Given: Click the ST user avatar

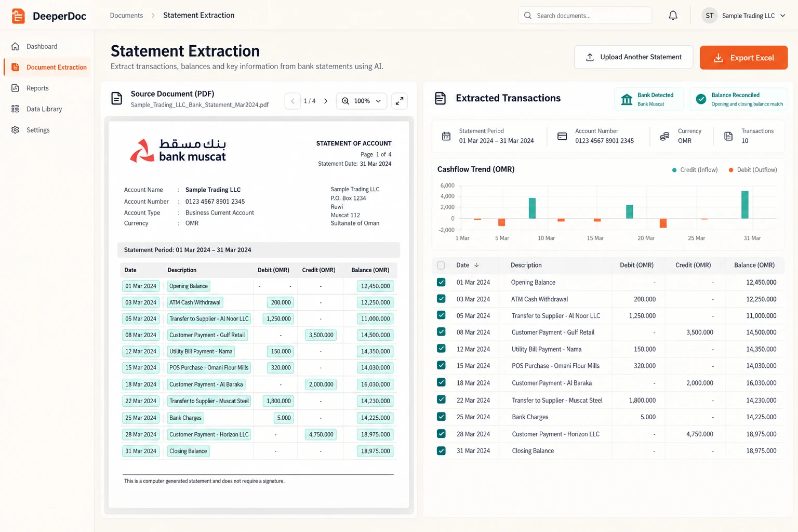Looking at the screenshot, I should point(709,16).
